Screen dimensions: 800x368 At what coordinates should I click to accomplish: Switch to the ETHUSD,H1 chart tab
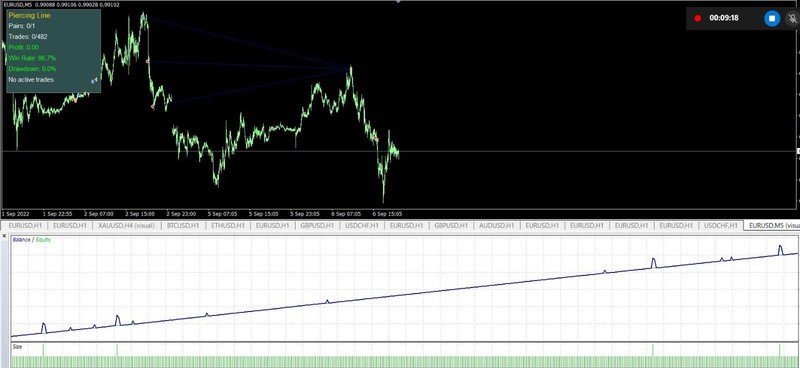coord(227,225)
